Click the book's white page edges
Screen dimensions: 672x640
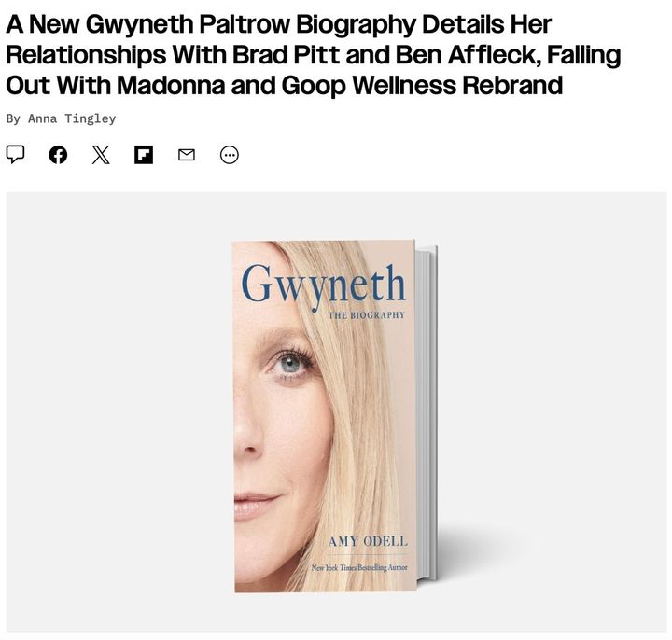tap(427, 413)
